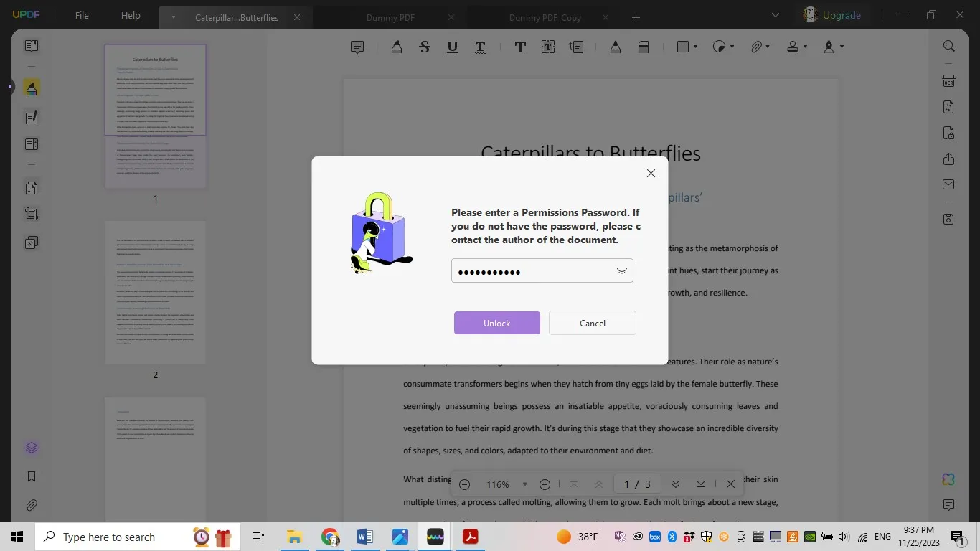Screen dimensions: 980x551
Task: Select the Pencil drawing tool
Action: [614, 47]
